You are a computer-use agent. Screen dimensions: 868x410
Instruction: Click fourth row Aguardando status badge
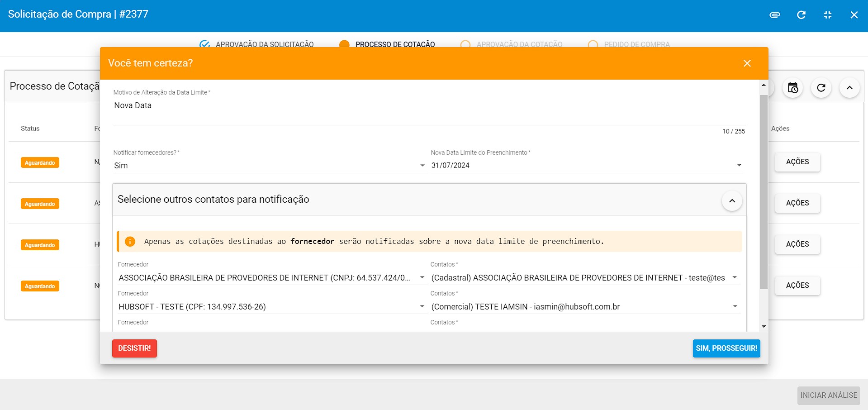point(40,286)
